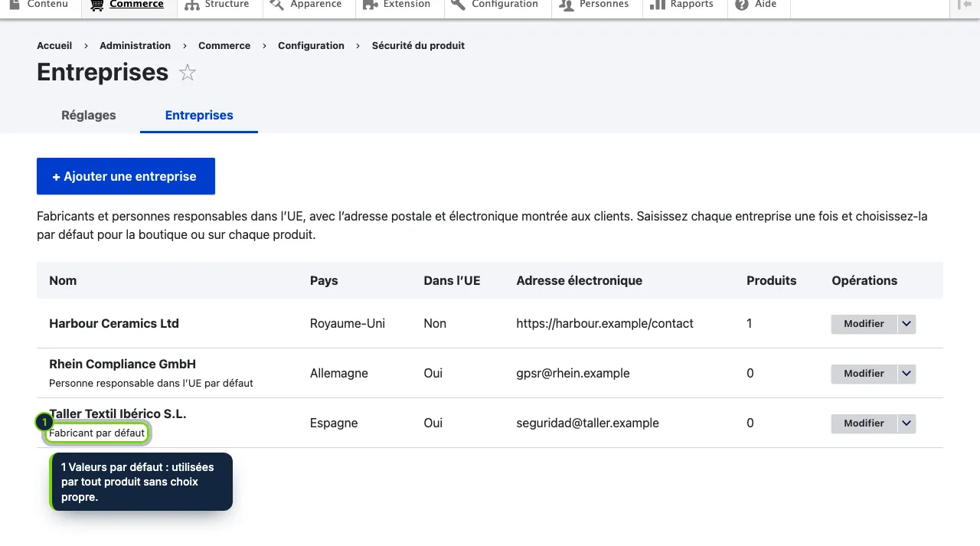Expand operations dropdown for Taller Textil Ibérico
The height and width of the screenshot is (546, 980).
906,423
